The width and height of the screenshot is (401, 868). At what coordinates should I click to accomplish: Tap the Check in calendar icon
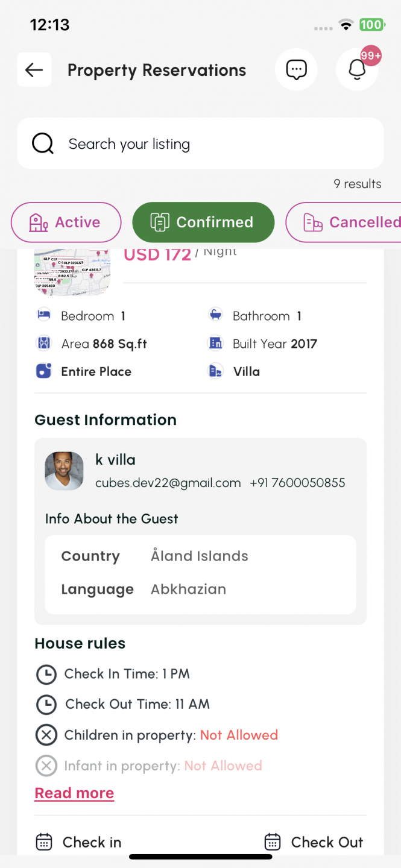coord(44,841)
